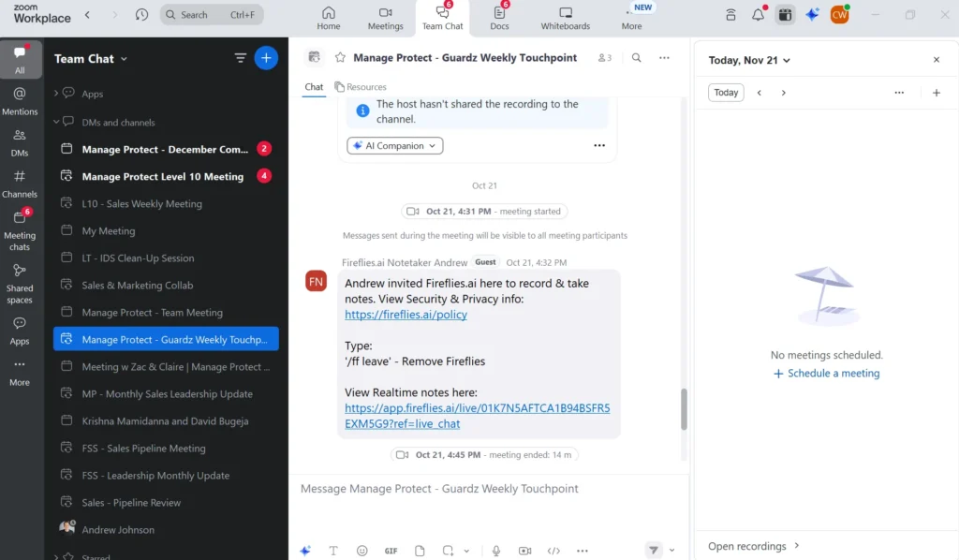Go to the Whiteboards tab
The height and width of the screenshot is (560, 959).
tap(565, 18)
